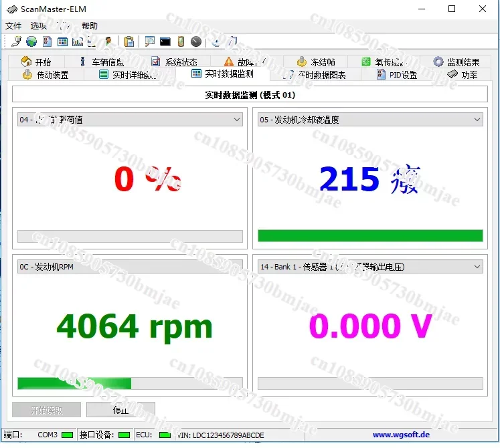The height and width of the screenshot is (448, 500).
Task: Click the blue 215 temperature reading
Action: pyautogui.click(x=370, y=179)
